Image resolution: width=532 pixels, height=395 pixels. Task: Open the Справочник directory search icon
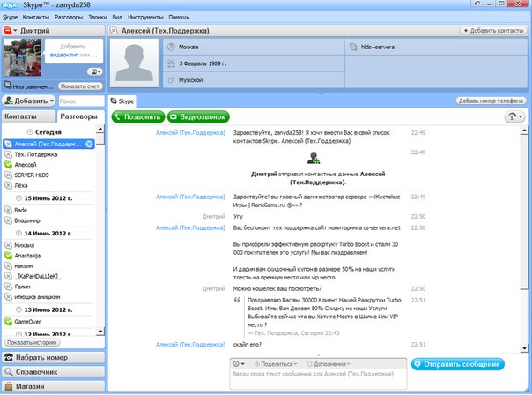(9, 372)
